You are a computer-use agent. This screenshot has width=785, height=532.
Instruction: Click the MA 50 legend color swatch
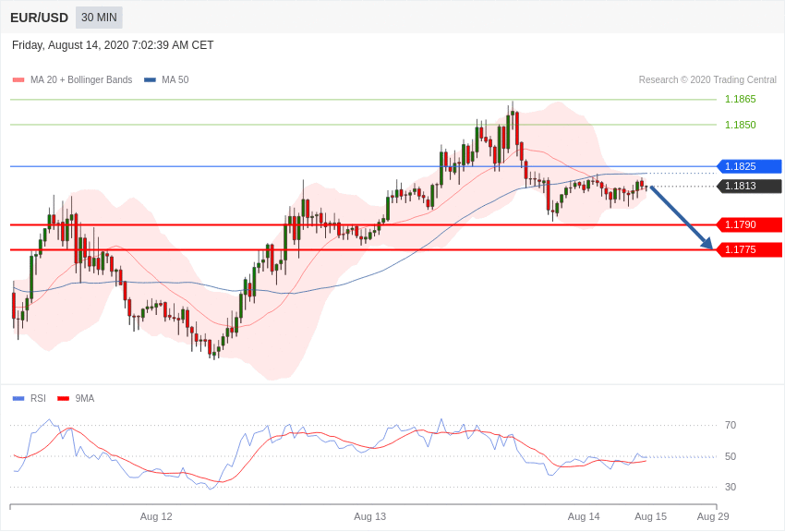pos(150,80)
